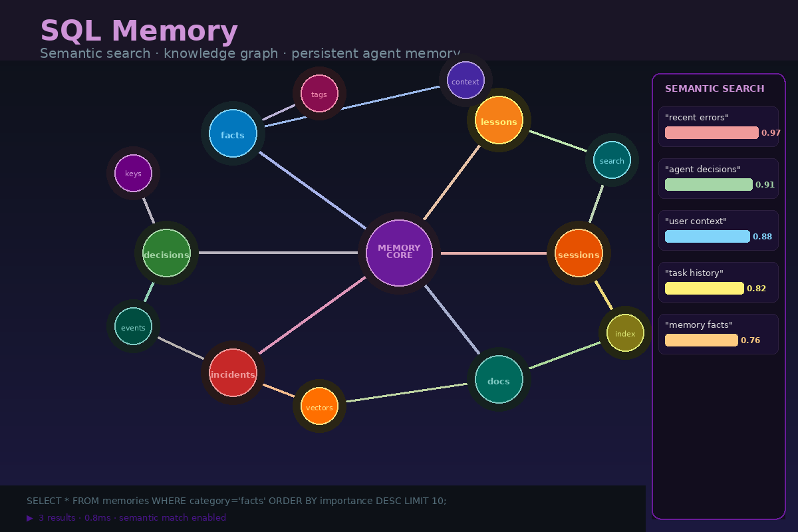Open the "user context" result
Screen dimensions: 798x532
(718, 229)
